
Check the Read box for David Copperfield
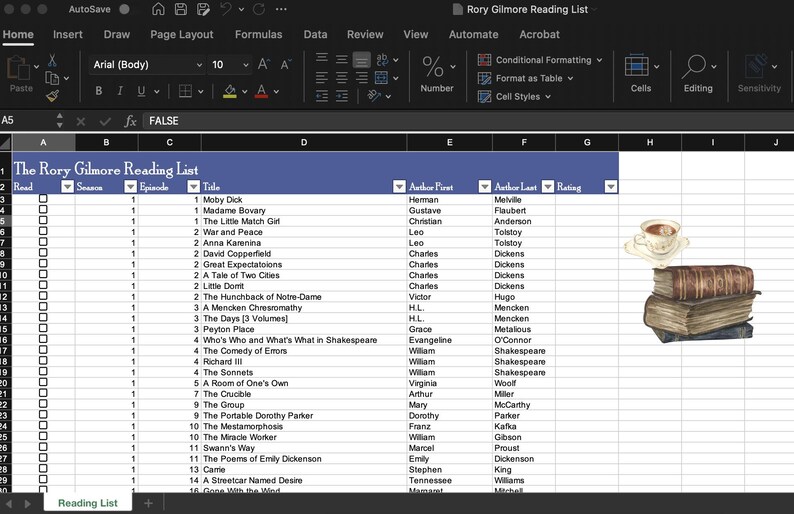point(43,252)
